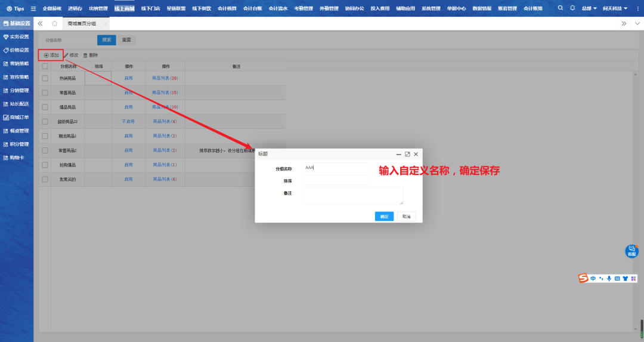Maximize the 标题 dialog window
Viewport: 644px width, 342px height.
pos(407,154)
